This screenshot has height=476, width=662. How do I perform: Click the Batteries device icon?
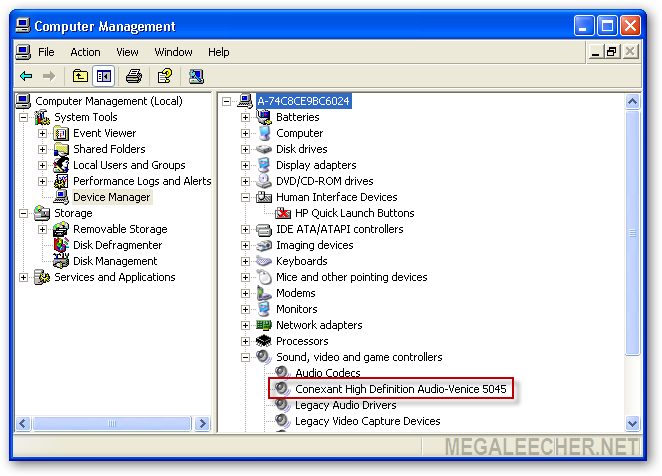(264, 117)
